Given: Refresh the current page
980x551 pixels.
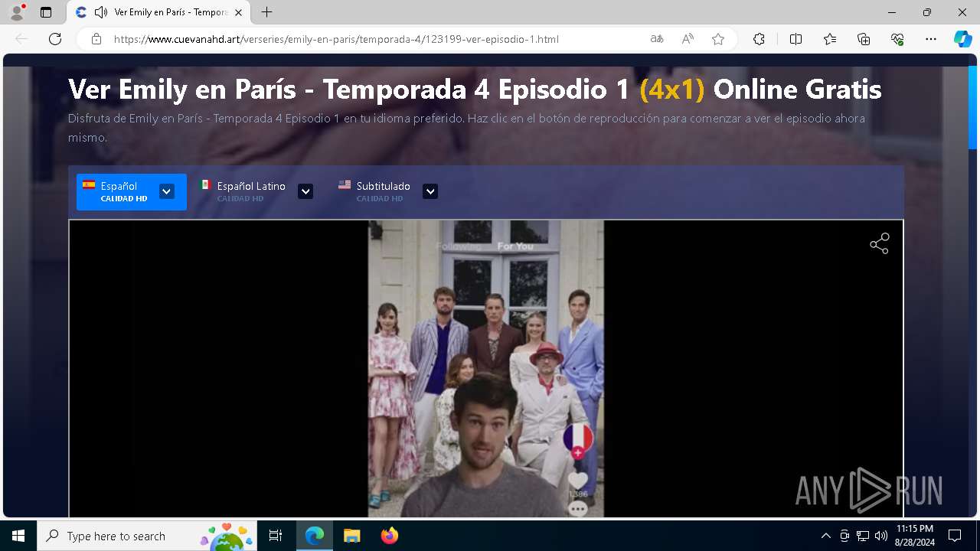Looking at the screenshot, I should tap(55, 39).
